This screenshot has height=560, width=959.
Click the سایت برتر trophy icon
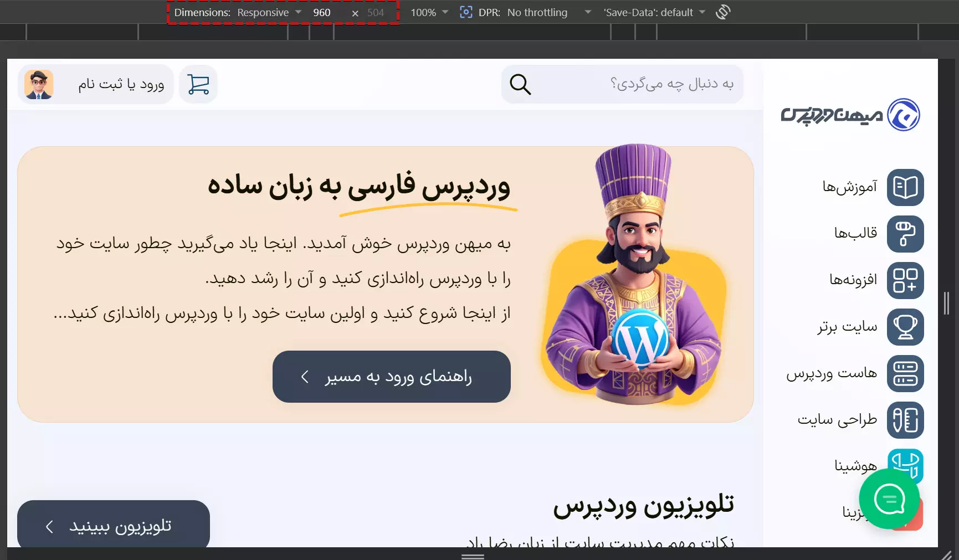pos(905,327)
